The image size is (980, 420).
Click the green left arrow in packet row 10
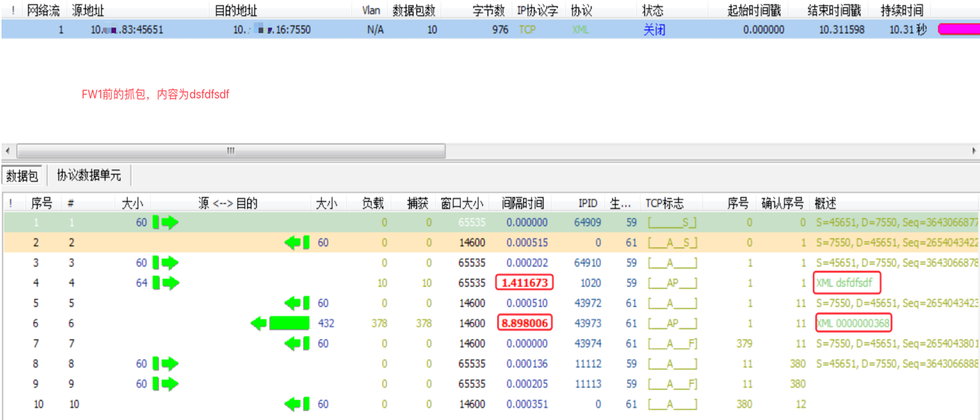click(x=297, y=404)
